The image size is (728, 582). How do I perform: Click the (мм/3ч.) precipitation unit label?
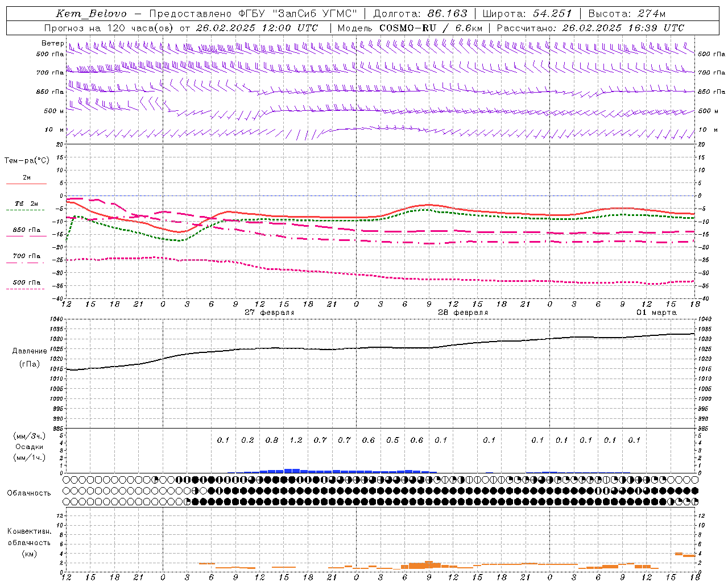coord(29,436)
